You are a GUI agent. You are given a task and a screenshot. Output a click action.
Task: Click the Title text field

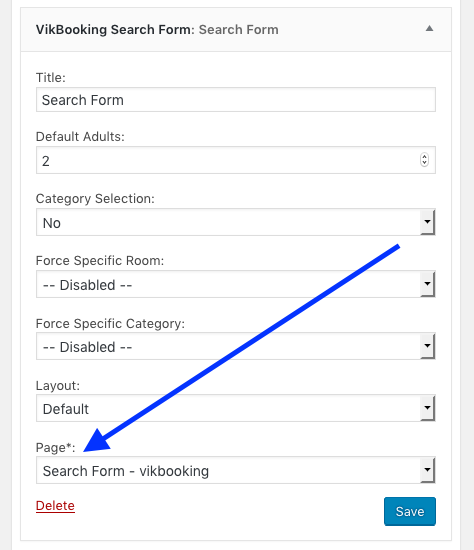coord(236,100)
